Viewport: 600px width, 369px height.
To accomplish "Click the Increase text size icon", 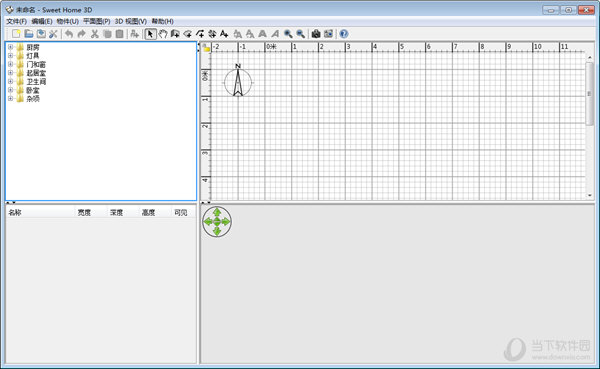I will click(238, 34).
